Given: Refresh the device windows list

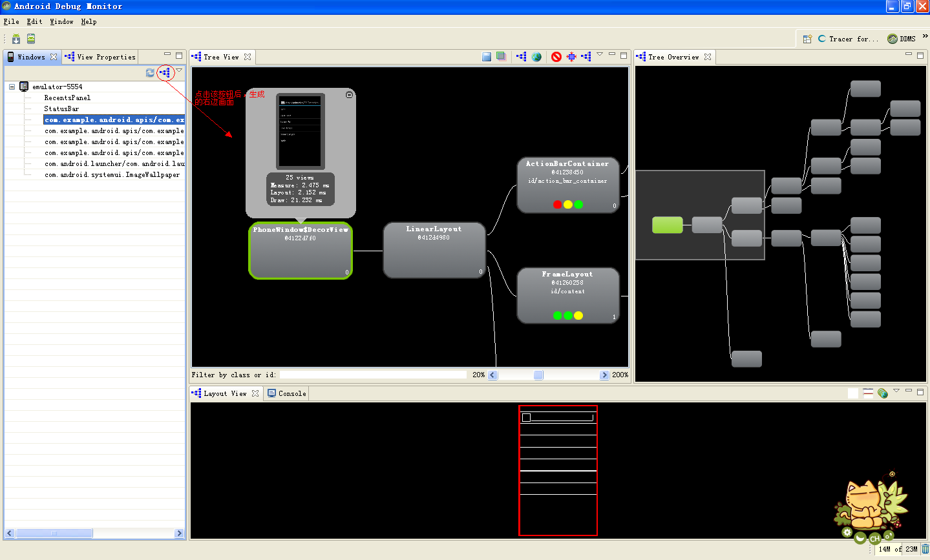Looking at the screenshot, I should (150, 73).
